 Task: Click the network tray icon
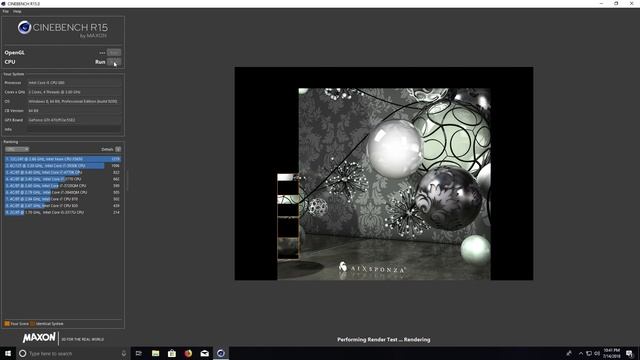coord(589,353)
